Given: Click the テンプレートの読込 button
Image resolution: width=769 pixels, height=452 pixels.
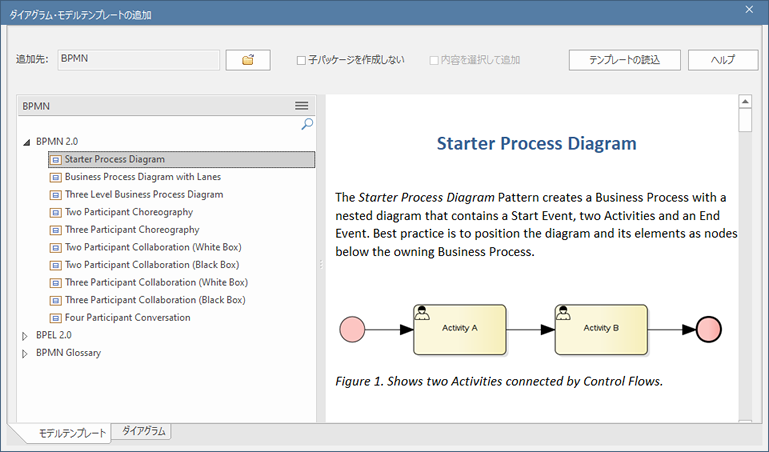Looking at the screenshot, I should [x=624, y=60].
